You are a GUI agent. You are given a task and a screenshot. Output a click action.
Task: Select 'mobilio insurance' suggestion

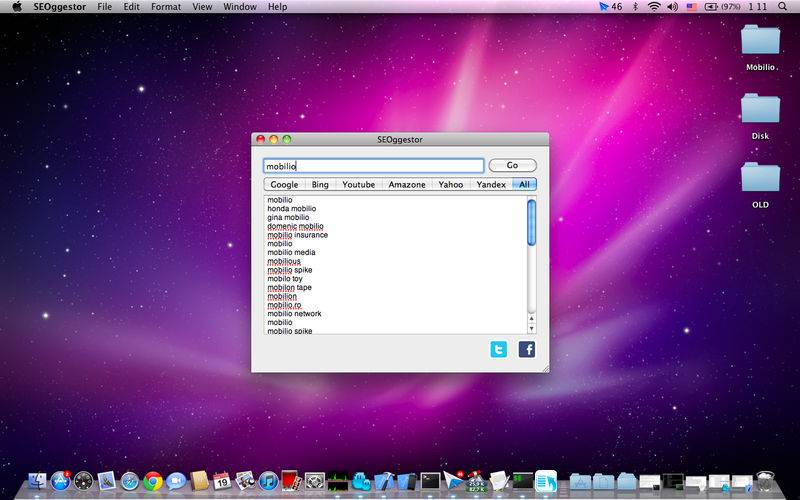coord(297,235)
